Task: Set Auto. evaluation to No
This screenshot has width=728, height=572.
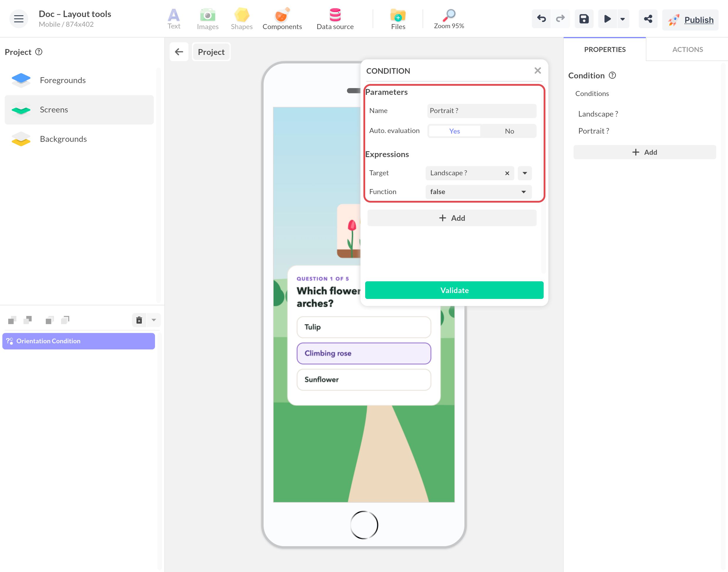Action: [509, 131]
